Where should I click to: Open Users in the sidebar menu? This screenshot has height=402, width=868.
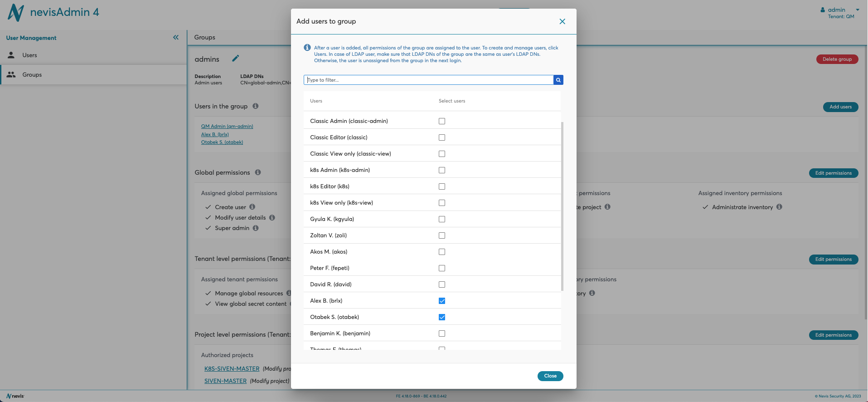click(x=30, y=55)
